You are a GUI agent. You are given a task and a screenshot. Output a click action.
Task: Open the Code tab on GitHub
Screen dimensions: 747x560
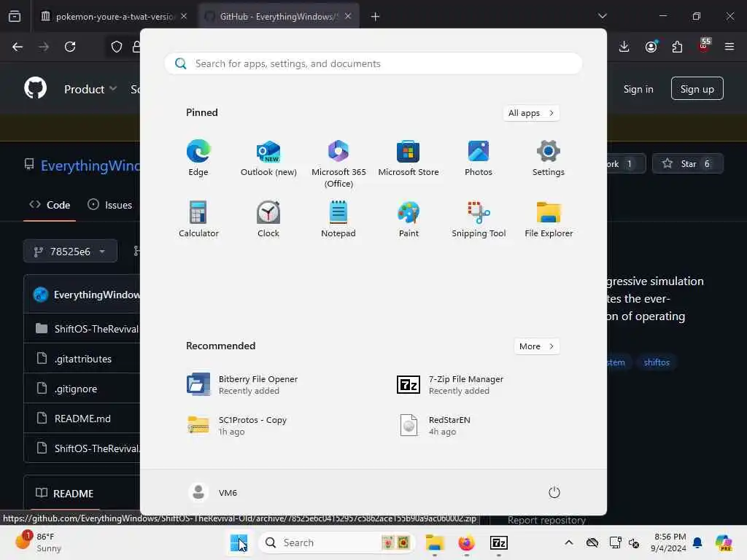[50, 205]
